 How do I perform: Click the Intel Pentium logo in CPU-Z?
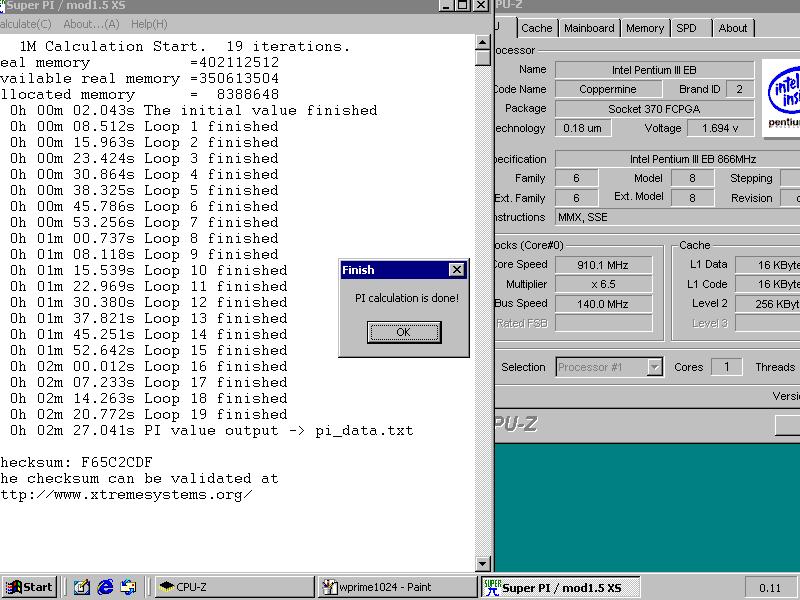[781, 98]
